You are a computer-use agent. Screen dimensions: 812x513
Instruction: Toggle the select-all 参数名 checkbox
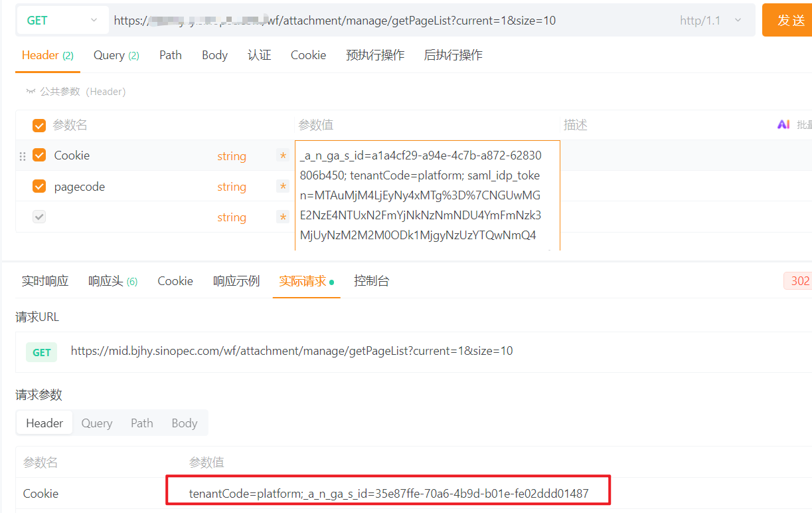coord(39,125)
